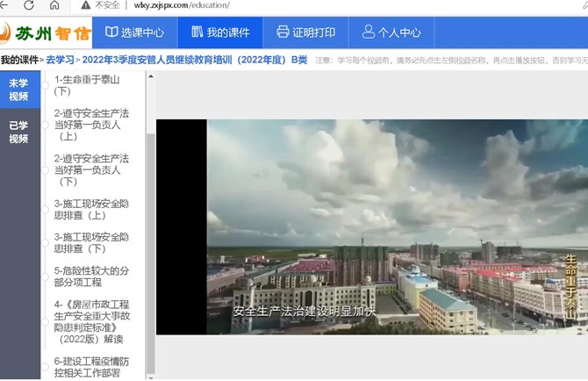Viewport: 588px width, 381px height.
Task: Click the video list scrollbar thumb
Action: coord(151,219)
